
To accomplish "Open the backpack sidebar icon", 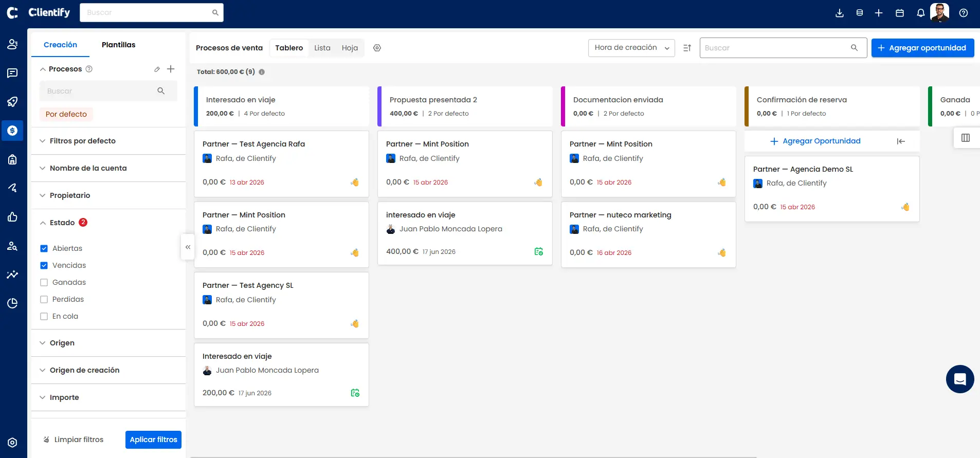I will (12, 159).
